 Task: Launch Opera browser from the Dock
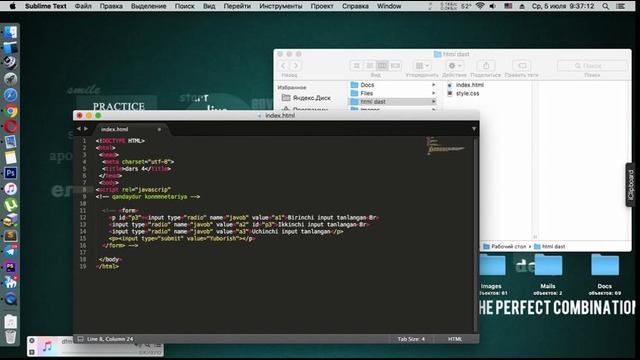(11, 126)
